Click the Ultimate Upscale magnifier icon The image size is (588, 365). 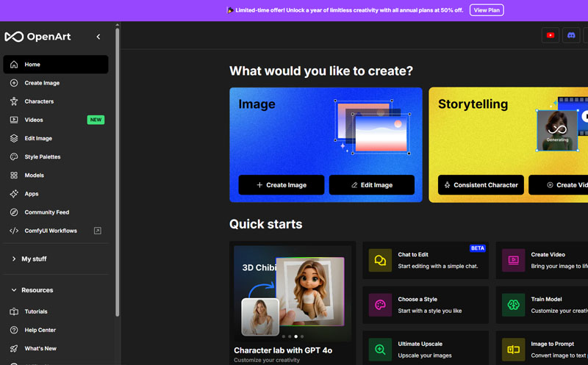click(380, 350)
